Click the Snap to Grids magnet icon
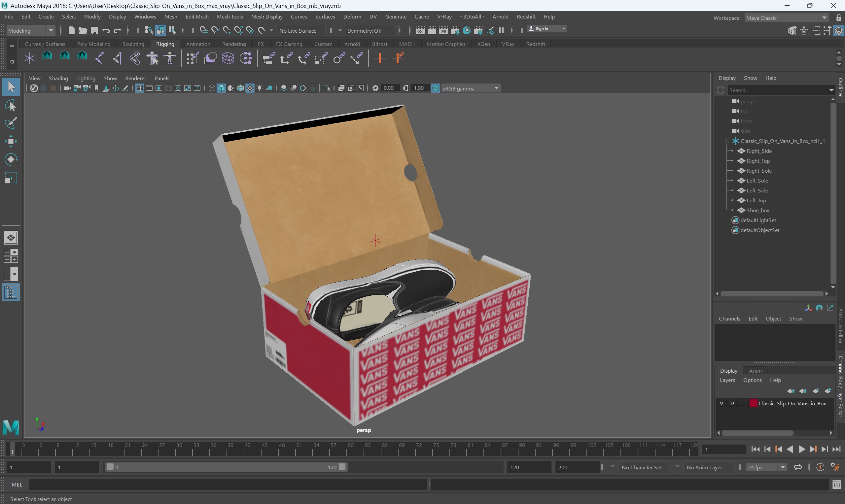 (203, 31)
